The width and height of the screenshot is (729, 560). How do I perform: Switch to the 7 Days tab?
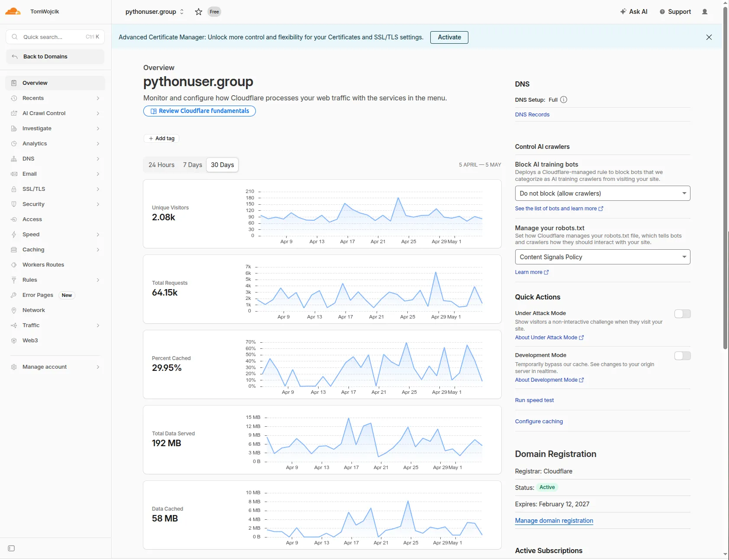193,165
